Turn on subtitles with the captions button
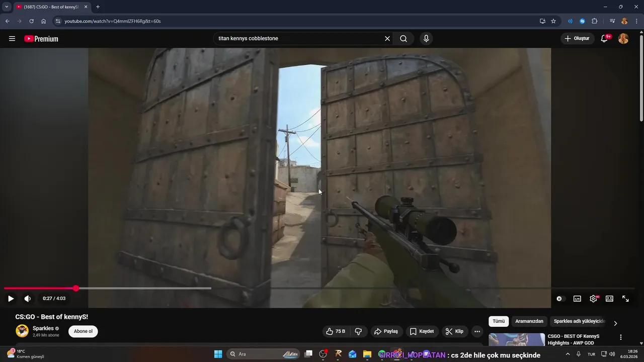644x362 pixels. [x=577, y=299]
